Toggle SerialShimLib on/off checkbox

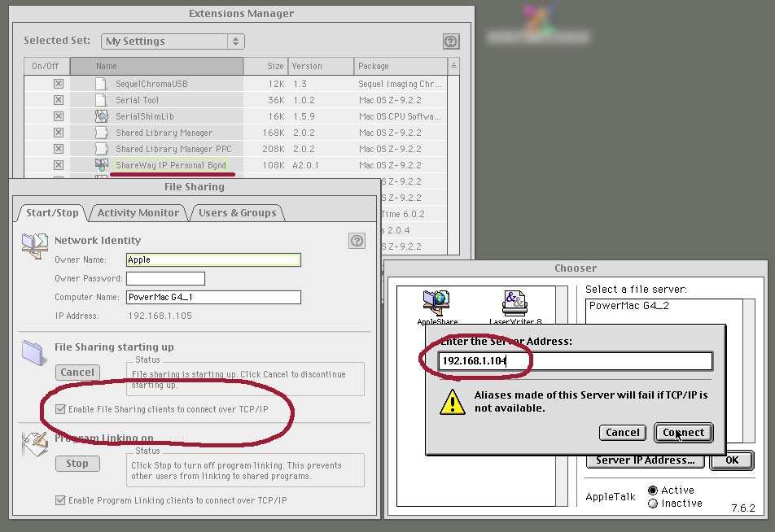(x=59, y=116)
